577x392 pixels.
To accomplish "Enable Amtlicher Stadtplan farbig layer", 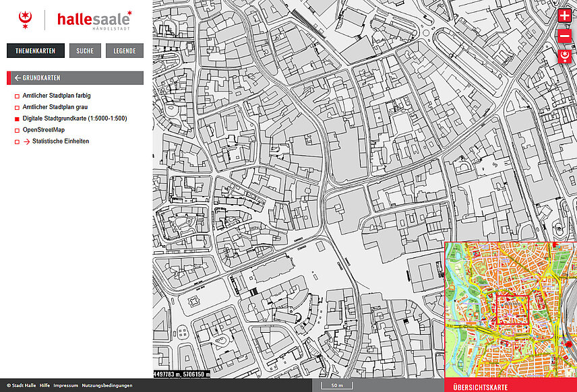I will [17, 96].
